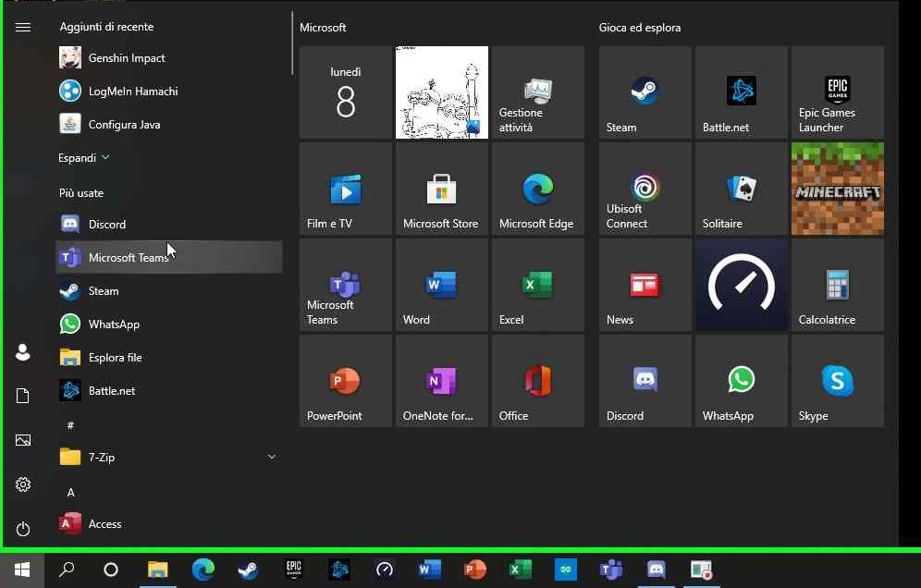The height and width of the screenshot is (588, 921).
Task: Launch the Ubisoft Connect tile
Action: pos(645,189)
